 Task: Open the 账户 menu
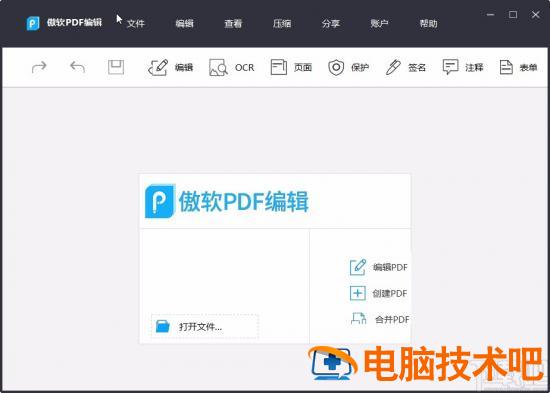pyautogui.click(x=380, y=24)
